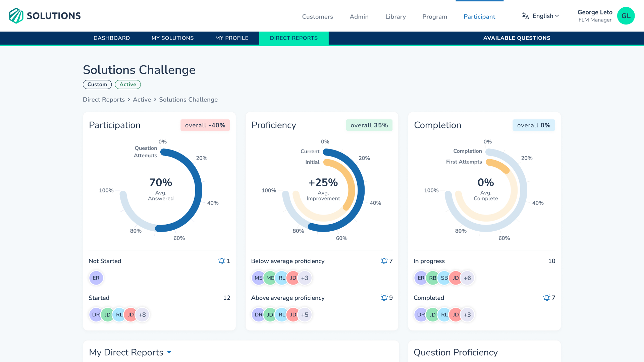The image size is (644, 362).
Task: Expand the My Direct Reports dropdown arrow
Action: pos(169,352)
